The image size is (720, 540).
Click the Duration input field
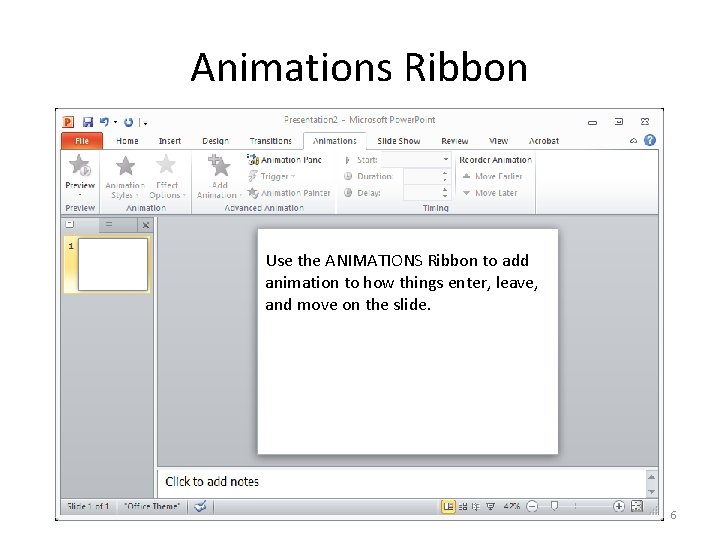[x=422, y=176]
